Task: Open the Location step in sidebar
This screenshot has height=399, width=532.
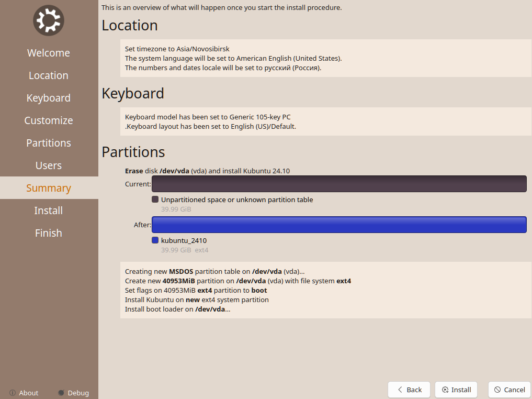Action: [49, 75]
